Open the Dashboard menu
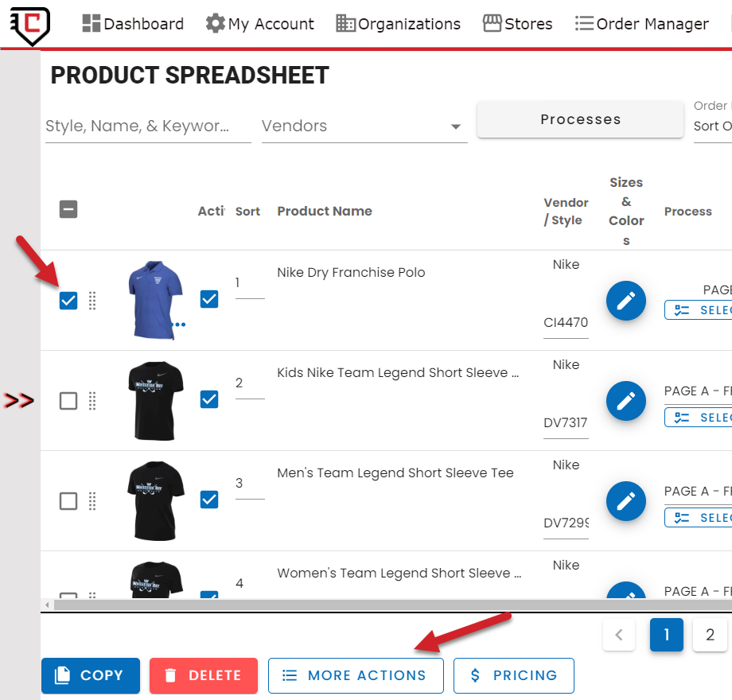 pos(133,24)
